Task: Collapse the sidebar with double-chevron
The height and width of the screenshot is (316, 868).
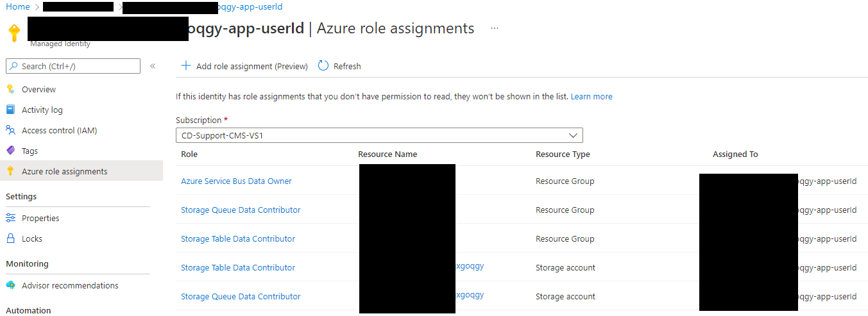Action: (153, 66)
